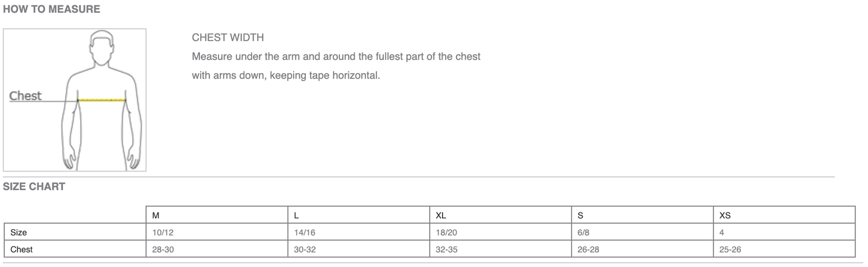Click the "Chest" label in the diagram
Viewport: 868px width, 267px height.
25,96
